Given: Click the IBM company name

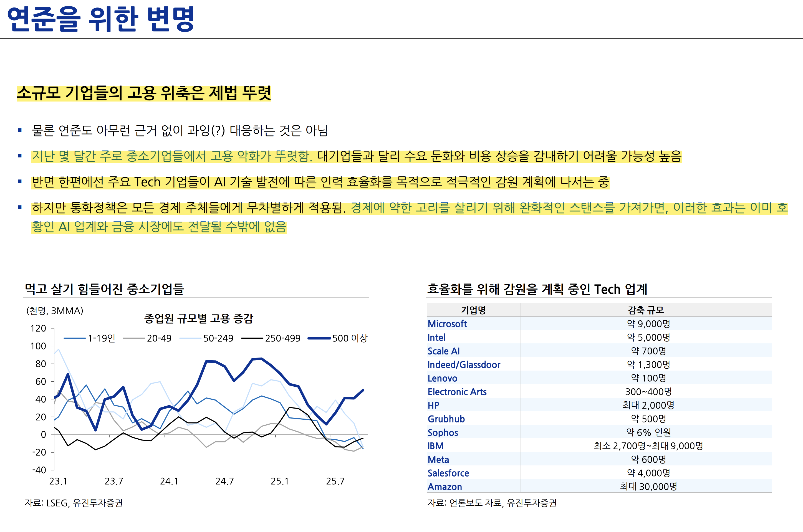Looking at the screenshot, I should pyautogui.click(x=435, y=446).
